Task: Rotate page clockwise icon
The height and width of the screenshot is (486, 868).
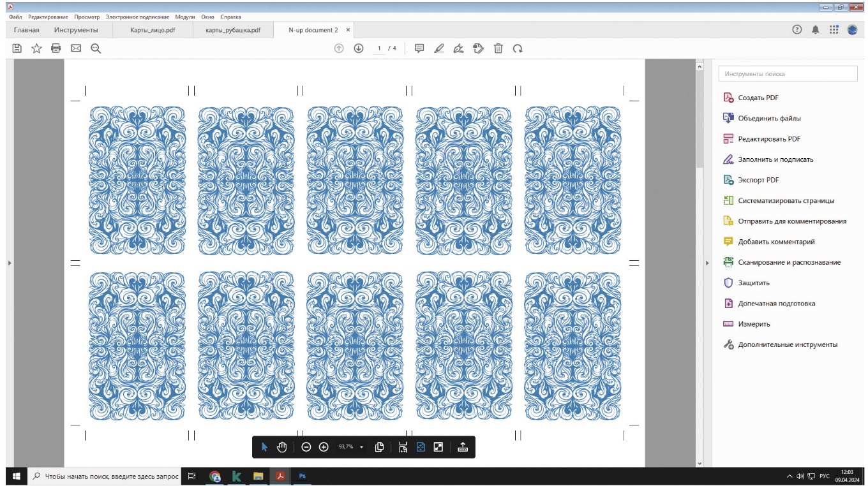Action: [x=518, y=48]
